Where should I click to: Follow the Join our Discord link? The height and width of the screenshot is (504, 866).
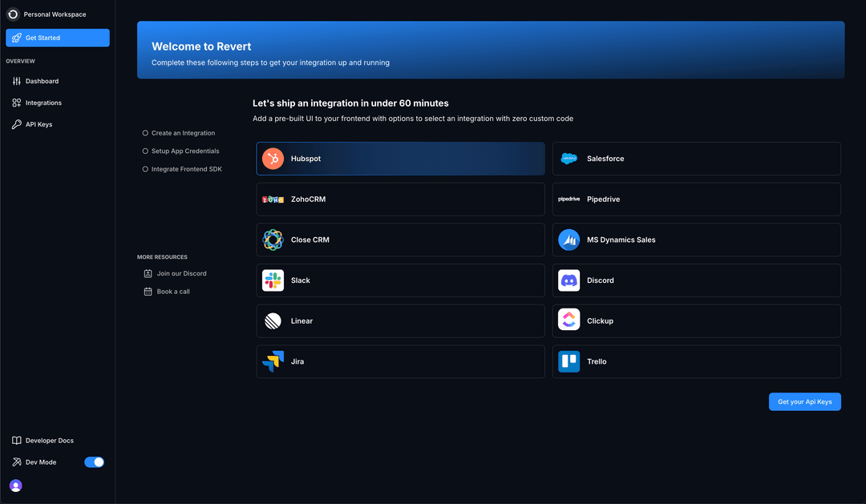tap(181, 273)
